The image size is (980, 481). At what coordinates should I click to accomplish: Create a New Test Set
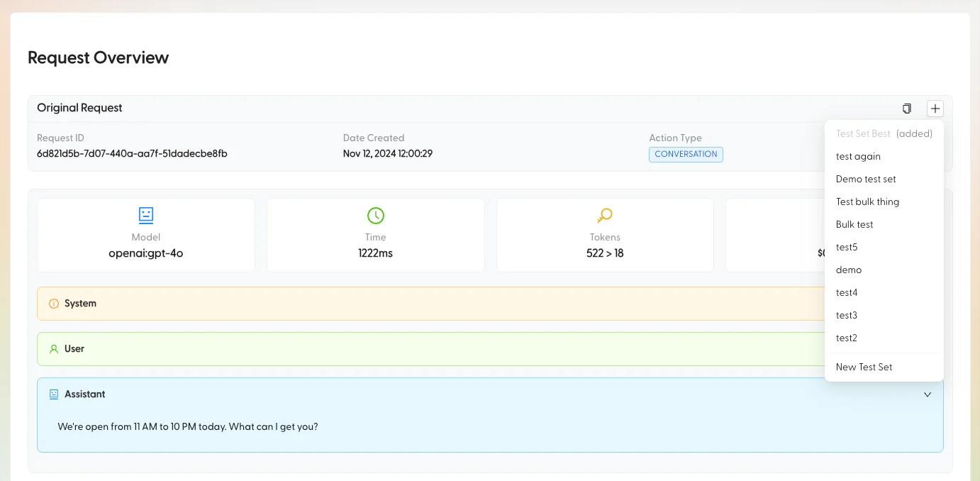pyautogui.click(x=864, y=367)
